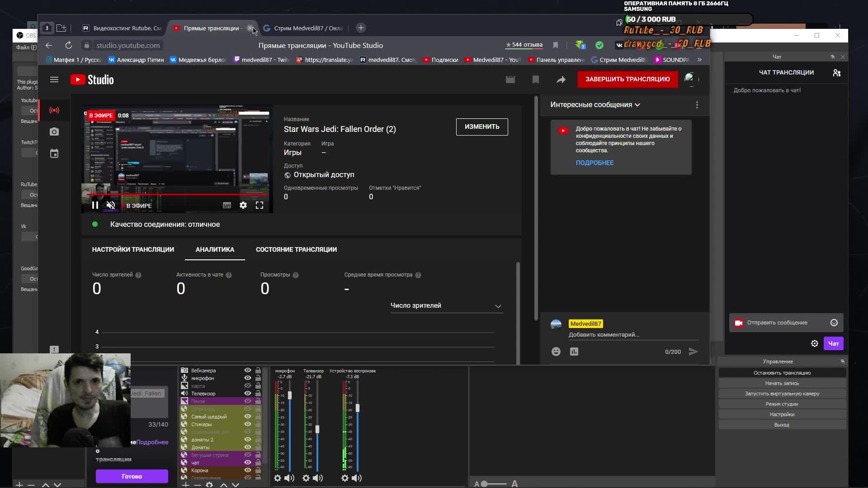Expand the bookmarks bar overflow chevron
Viewport: 868px width, 488px height.
699,60
